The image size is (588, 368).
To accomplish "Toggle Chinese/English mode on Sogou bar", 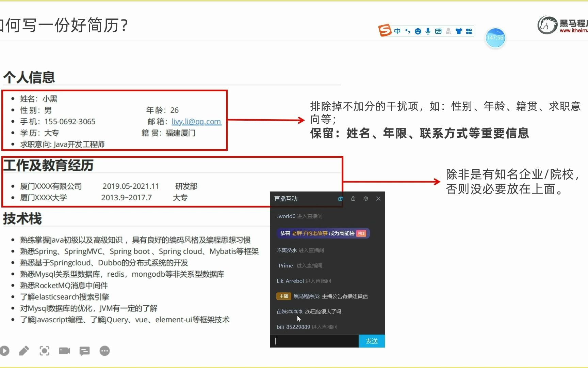I will coord(397,31).
